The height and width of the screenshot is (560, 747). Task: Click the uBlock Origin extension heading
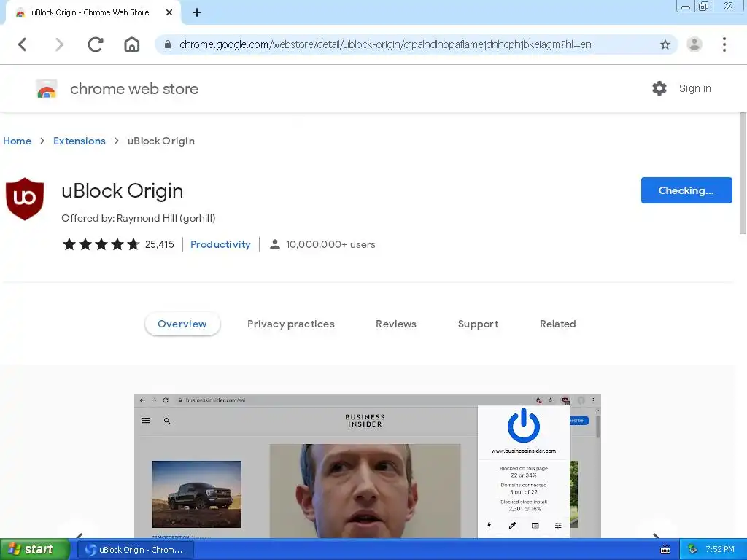(123, 191)
